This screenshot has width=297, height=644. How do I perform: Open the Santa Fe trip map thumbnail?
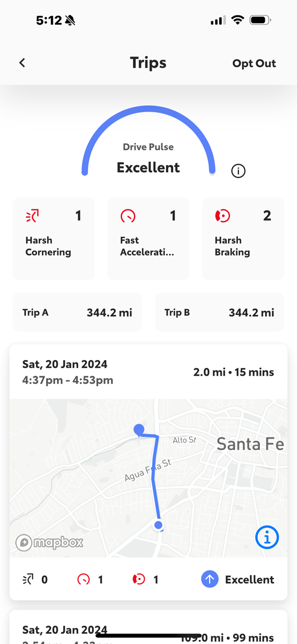(148, 479)
